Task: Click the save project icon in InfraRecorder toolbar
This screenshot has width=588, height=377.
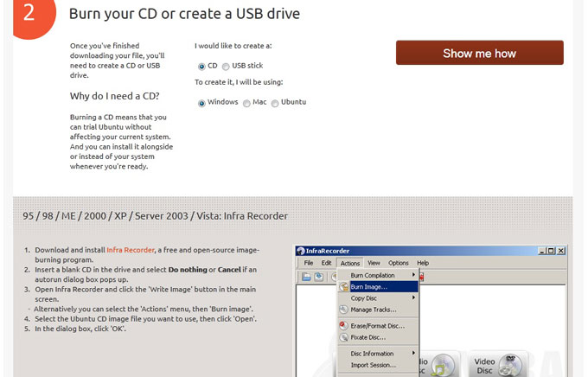Action: click(319, 277)
